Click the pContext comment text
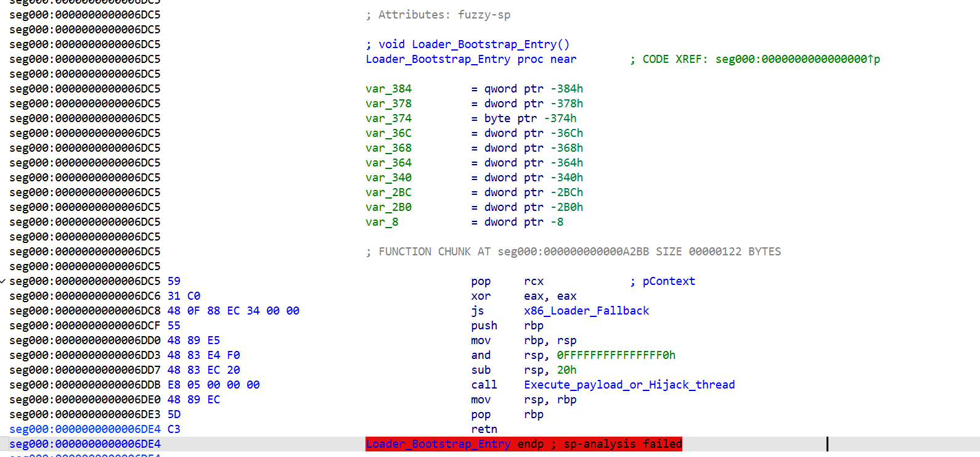This screenshot has width=980, height=457. [668, 281]
